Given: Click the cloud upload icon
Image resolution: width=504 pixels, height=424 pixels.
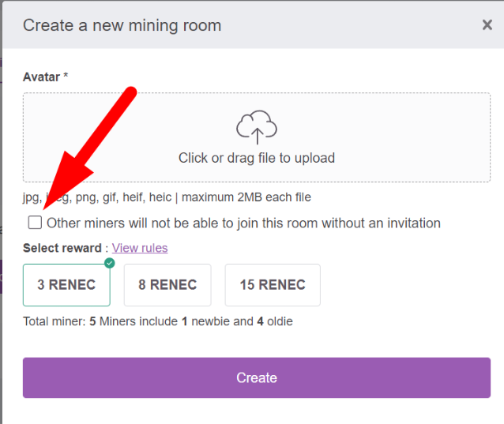Looking at the screenshot, I should (256, 127).
